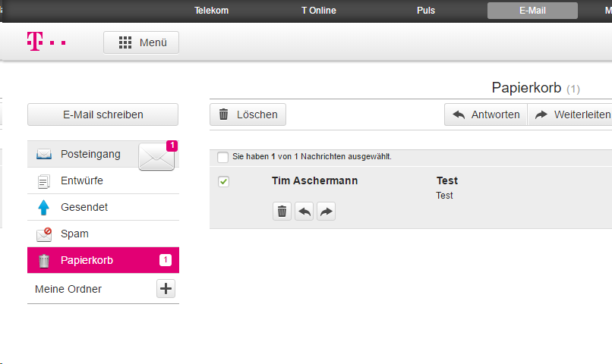Image resolution: width=612 pixels, height=364 pixels.
Task: Click Weiterleiten toolbar button
Action: click(x=571, y=115)
